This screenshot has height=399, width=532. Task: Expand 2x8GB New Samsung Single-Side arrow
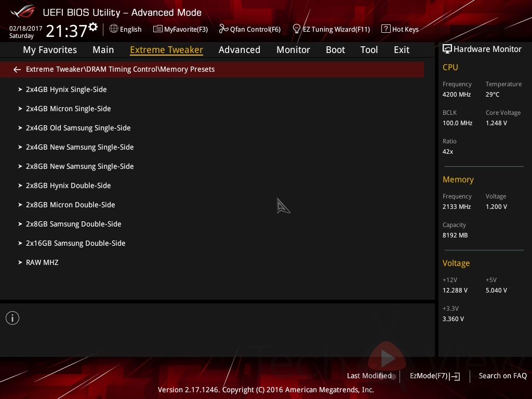point(20,166)
